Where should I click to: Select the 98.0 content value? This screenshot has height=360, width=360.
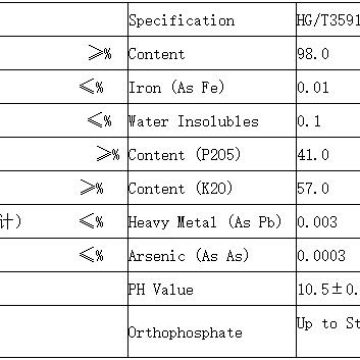coord(328,53)
